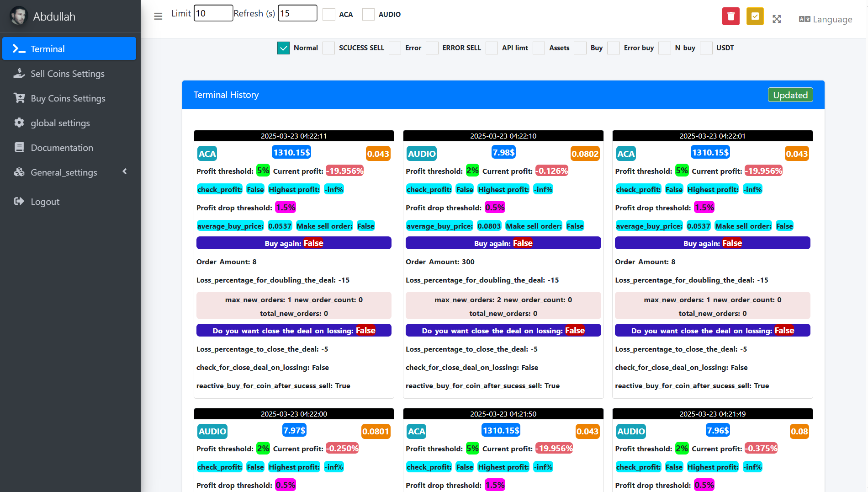Click ACA badge in 04:21:50 card
Viewport: 868px width, 492px height.
coord(416,431)
